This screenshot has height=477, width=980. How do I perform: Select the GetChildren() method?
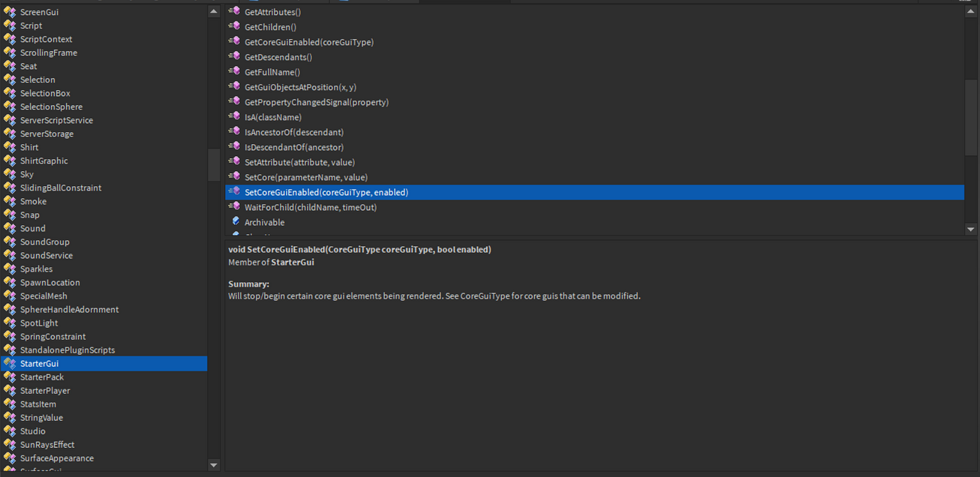click(271, 26)
